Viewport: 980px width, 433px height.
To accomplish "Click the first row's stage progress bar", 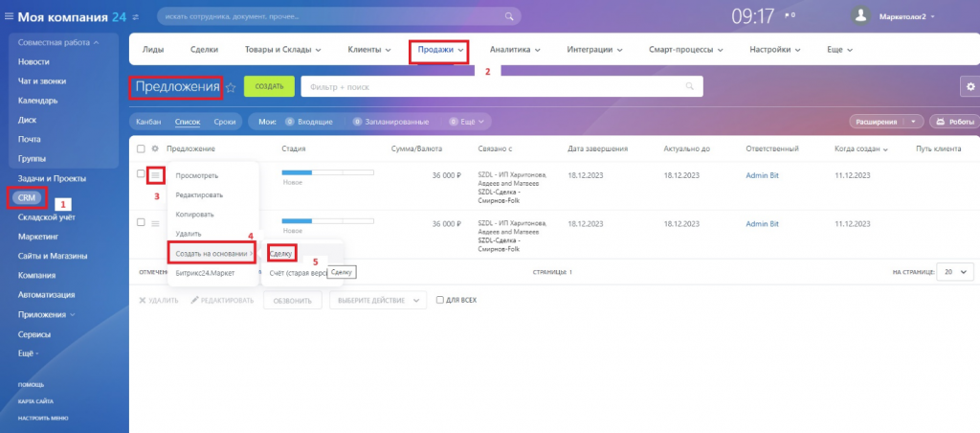I will point(327,172).
